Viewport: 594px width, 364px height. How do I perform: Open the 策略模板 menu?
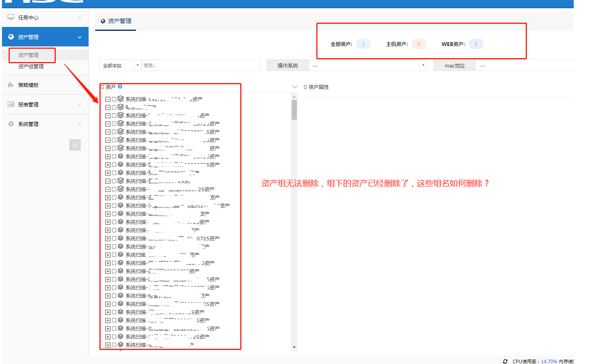tap(45, 85)
